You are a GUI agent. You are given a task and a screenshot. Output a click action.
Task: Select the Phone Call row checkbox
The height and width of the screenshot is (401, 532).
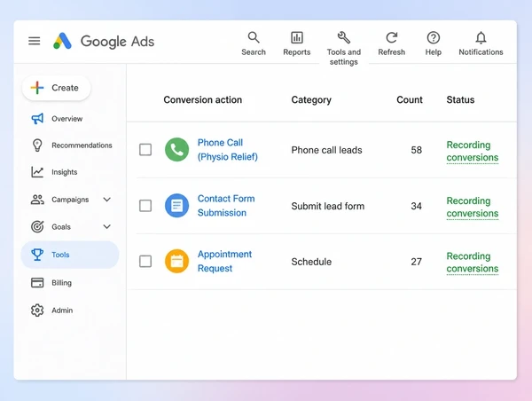[x=145, y=149]
